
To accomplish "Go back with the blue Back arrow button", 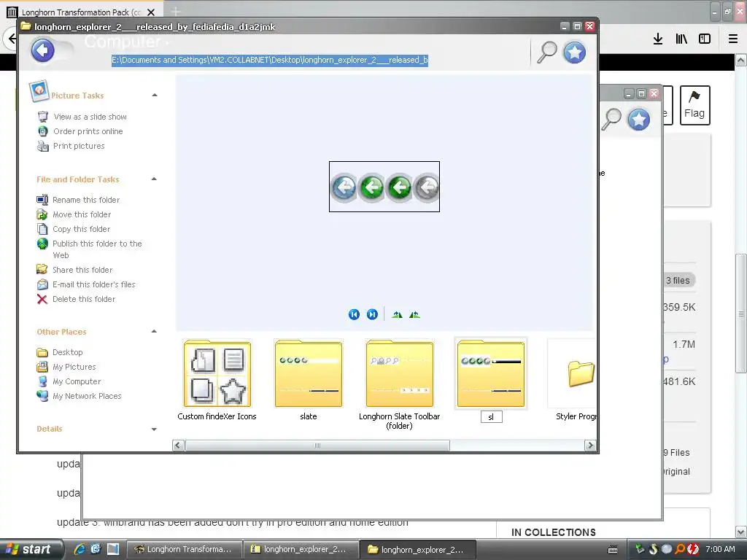I will pyautogui.click(x=42, y=50).
